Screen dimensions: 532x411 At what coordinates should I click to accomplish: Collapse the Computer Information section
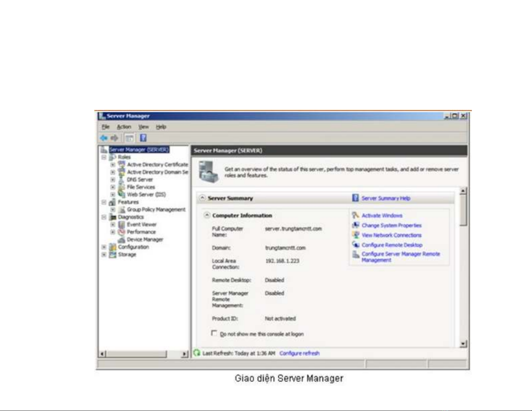tap(207, 215)
